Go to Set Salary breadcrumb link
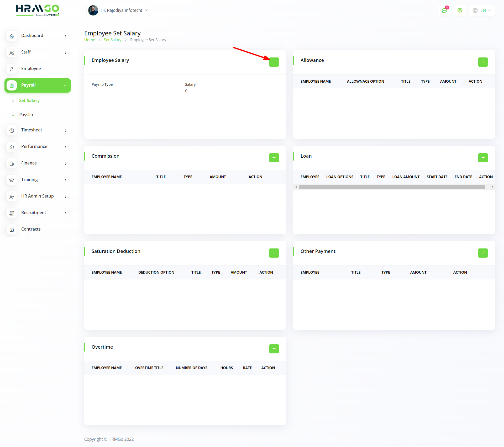 click(x=112, y=40)
